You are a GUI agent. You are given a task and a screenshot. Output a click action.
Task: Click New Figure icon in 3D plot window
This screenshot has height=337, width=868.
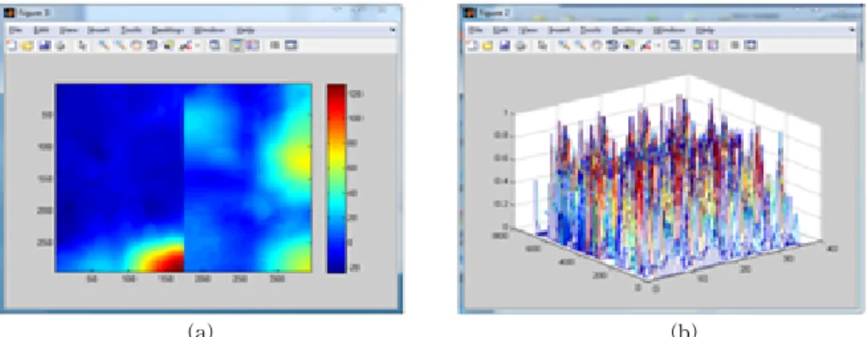click(x=472, y=46)
